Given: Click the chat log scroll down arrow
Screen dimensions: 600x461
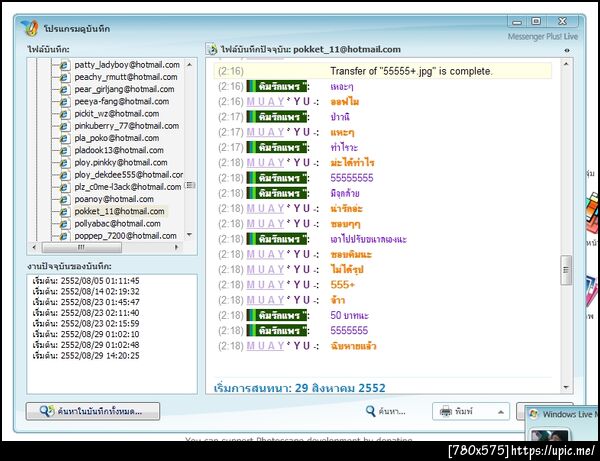Looking at the screenshot, I should coord(566,388).
